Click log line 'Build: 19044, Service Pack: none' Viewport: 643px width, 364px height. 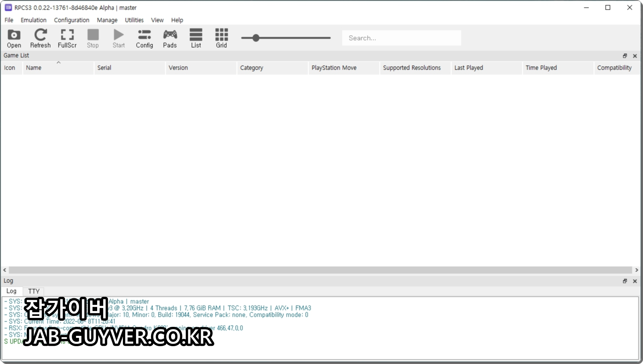point(156,315)
